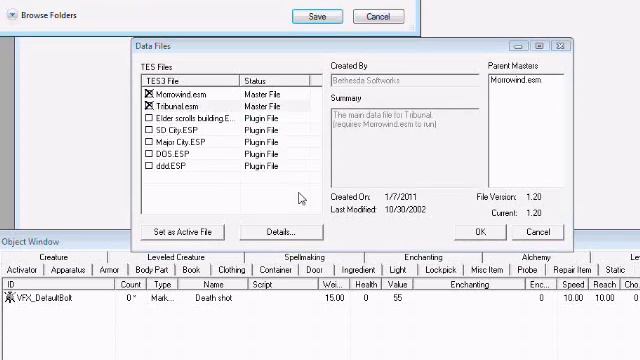The width and height of the screenshot is (640, 360).
Task: Switch to the Door tab
Action: [314, 270]
